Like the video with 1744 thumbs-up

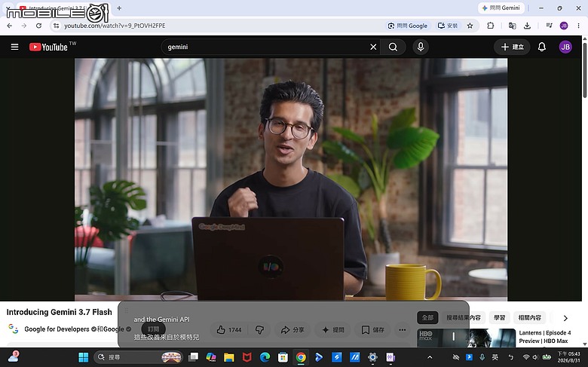pyautogui.click(x=228, y=330)
